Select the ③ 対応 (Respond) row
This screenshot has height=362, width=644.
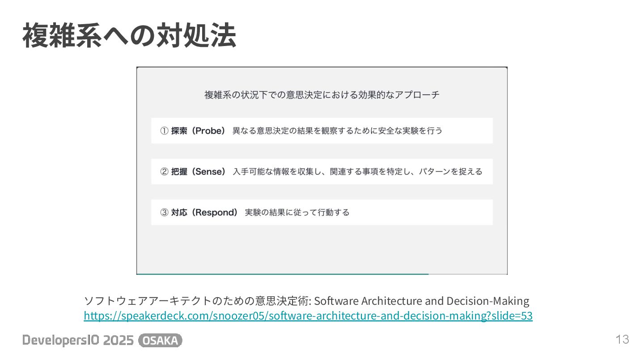[x=322, y=212]
